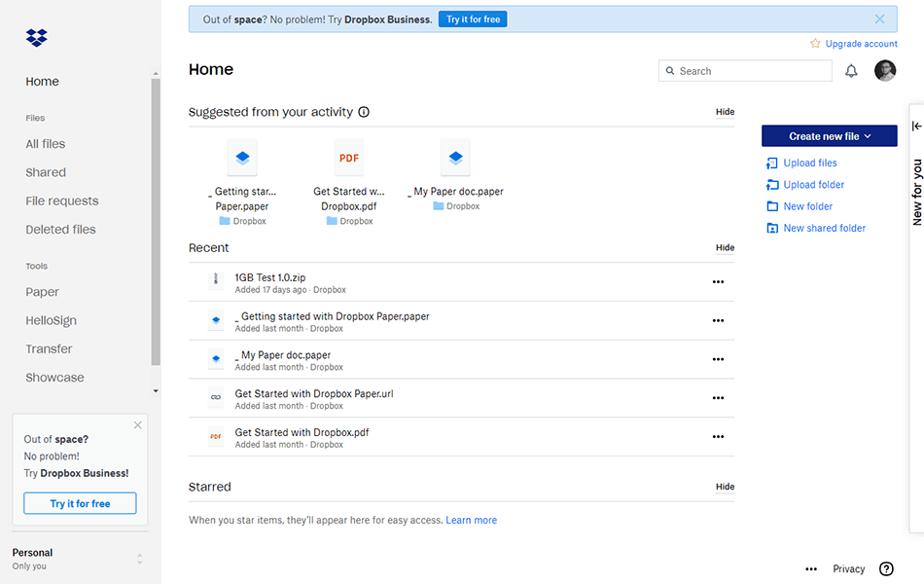Dismiss the sidebar Out of space card
924x584 pixels.
137,425
